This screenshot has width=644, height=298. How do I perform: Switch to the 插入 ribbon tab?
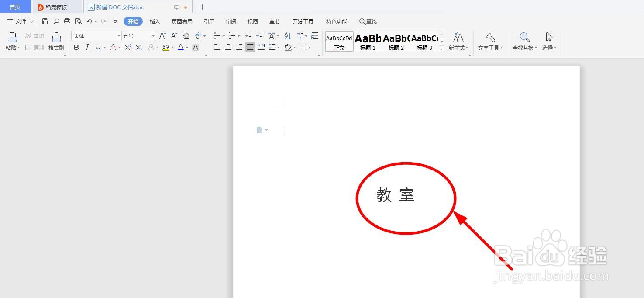[155, 21]
